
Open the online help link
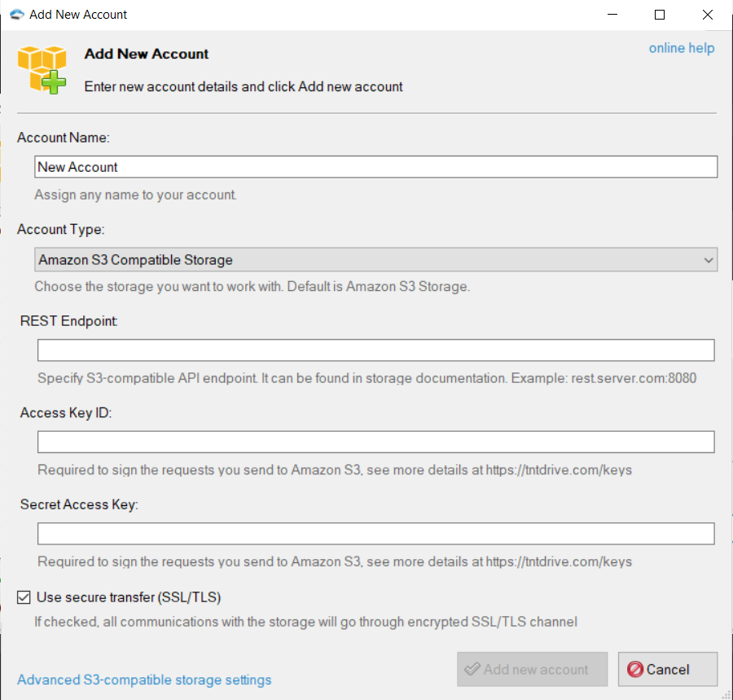point(681,48)
